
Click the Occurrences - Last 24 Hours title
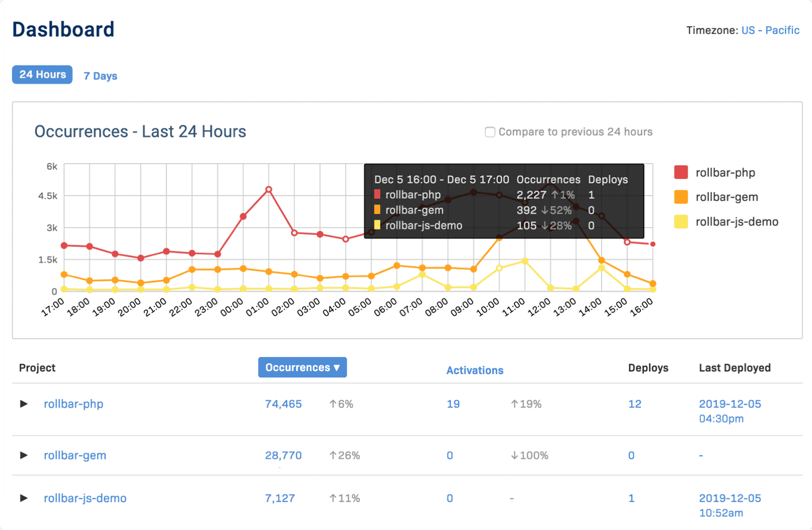tap(140, 131)
